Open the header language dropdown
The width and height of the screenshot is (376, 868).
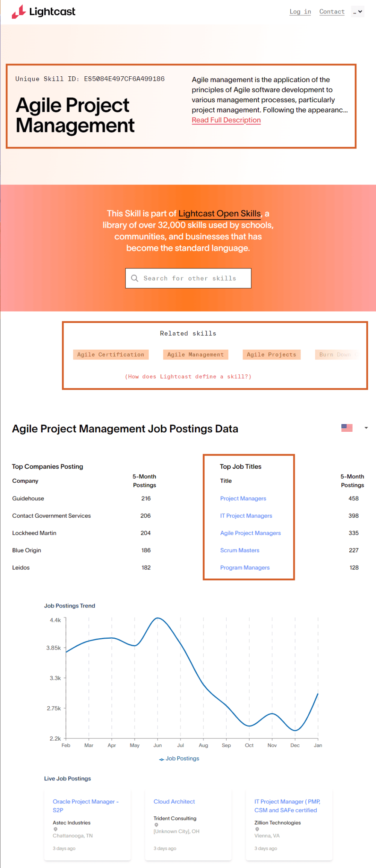tap(358, 12)
